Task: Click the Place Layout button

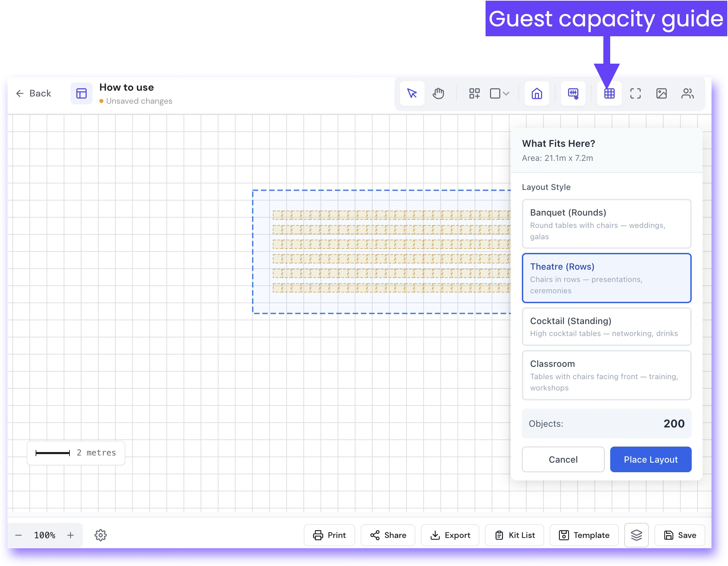Action: click(651, 459)
